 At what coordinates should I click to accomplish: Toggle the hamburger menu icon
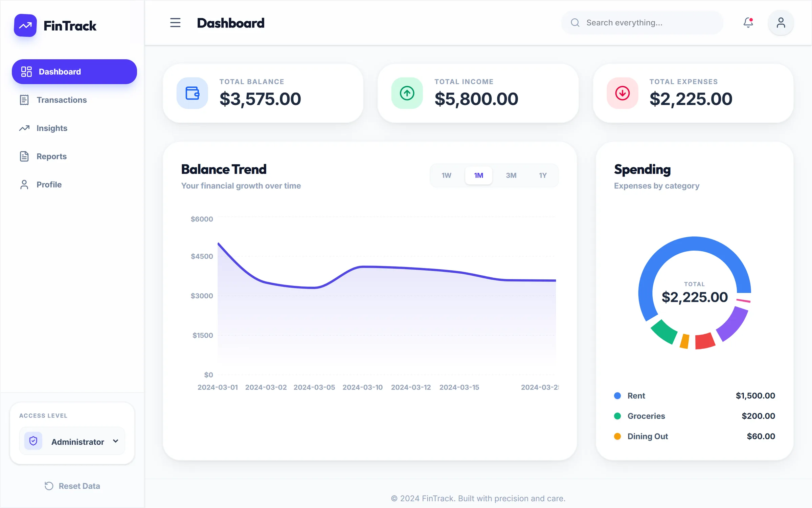175,23
